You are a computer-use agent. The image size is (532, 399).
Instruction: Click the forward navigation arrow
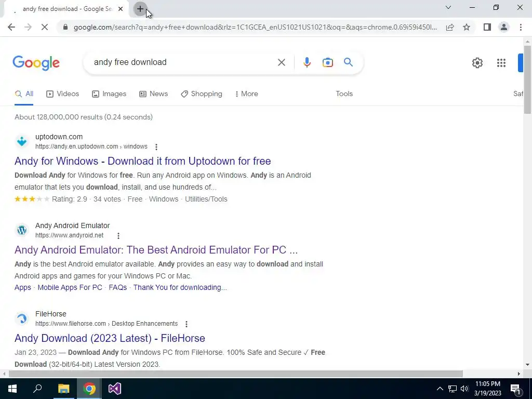click(x=28, y=27)
